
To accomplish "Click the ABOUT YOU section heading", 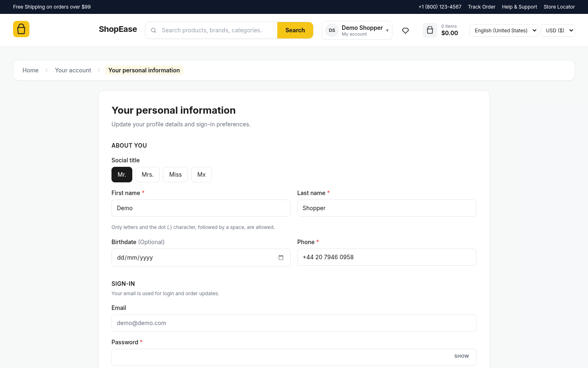I will click(129, 146).
